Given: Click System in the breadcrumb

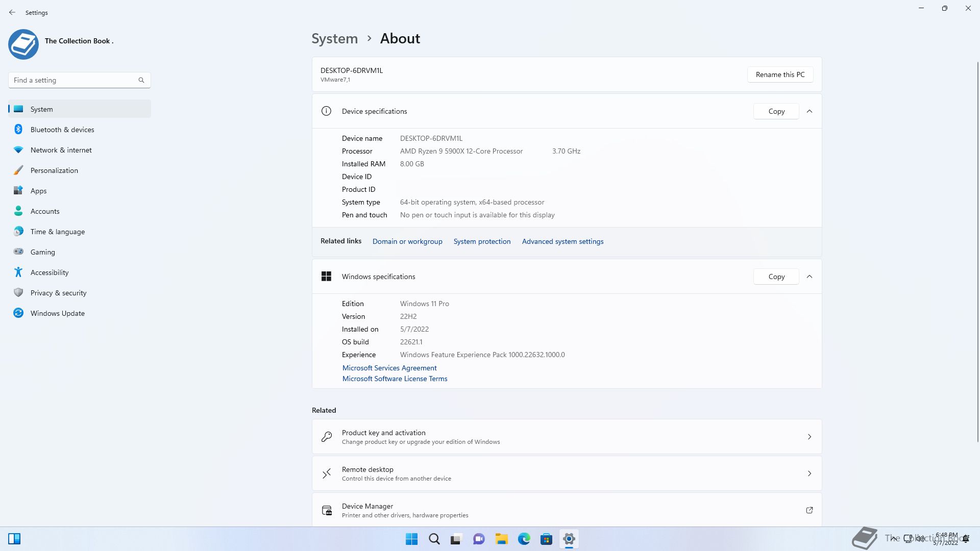Looking at the screenshot, I should coord(335,39).
